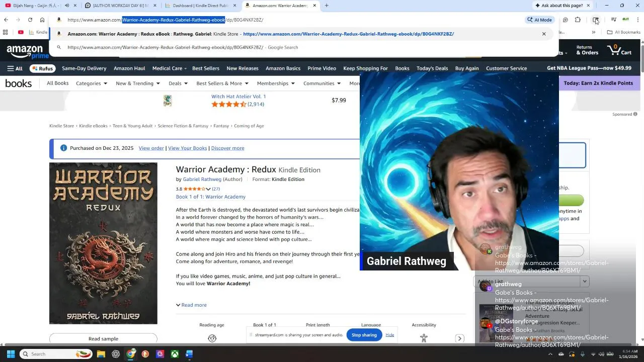Close the Amazon Warrior Academy tab
This screenshot has width=644, height=362.
pos(314,6)
